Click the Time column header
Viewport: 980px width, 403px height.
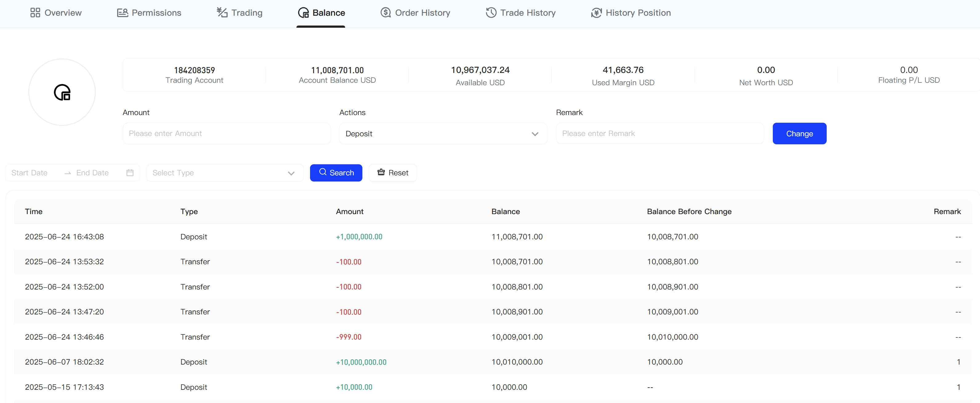(x=34, y=211)
